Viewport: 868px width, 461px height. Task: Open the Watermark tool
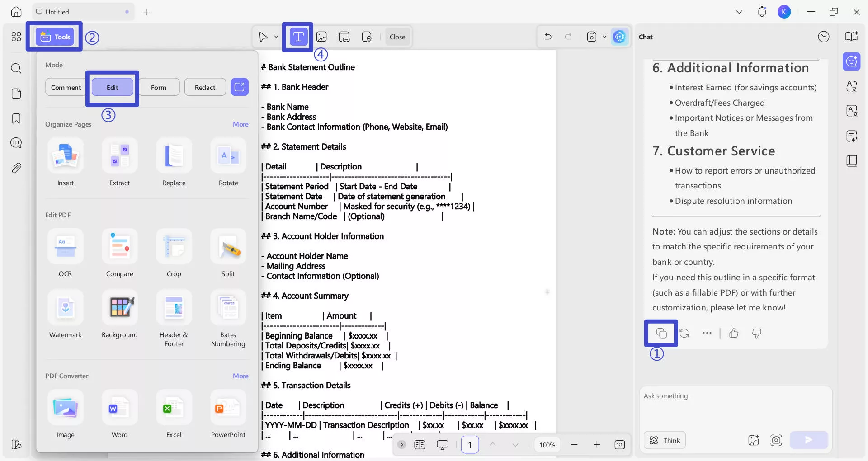click(x=66, y=308)
